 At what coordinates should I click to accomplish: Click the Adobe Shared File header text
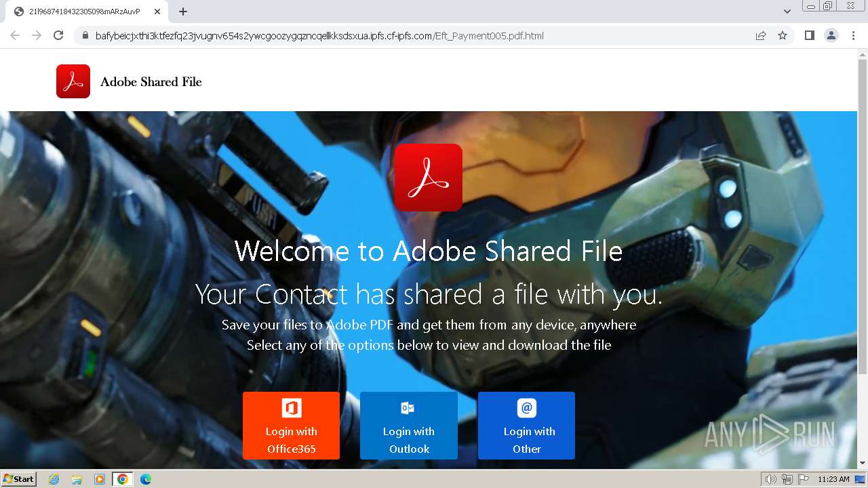coord(151,82)
